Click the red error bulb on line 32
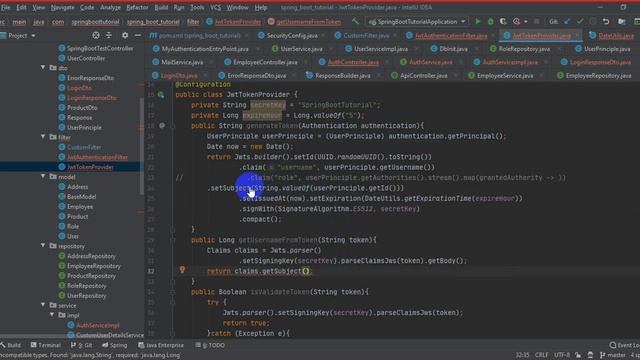Viewport: 640px width, 360px height. tap(182, 269)
